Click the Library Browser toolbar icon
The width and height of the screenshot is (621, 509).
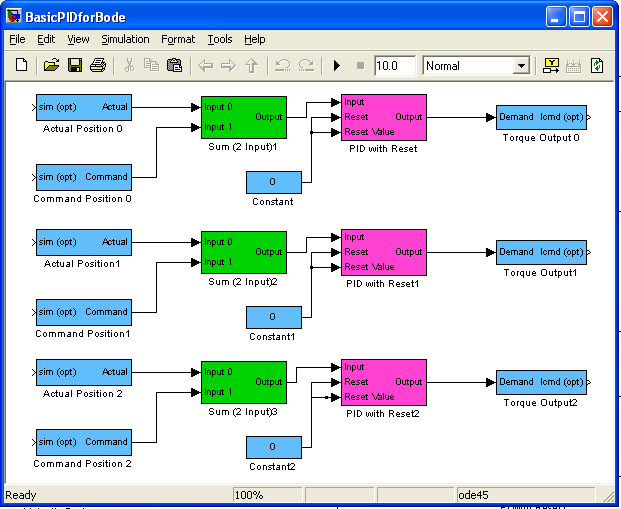click(551, 66)
